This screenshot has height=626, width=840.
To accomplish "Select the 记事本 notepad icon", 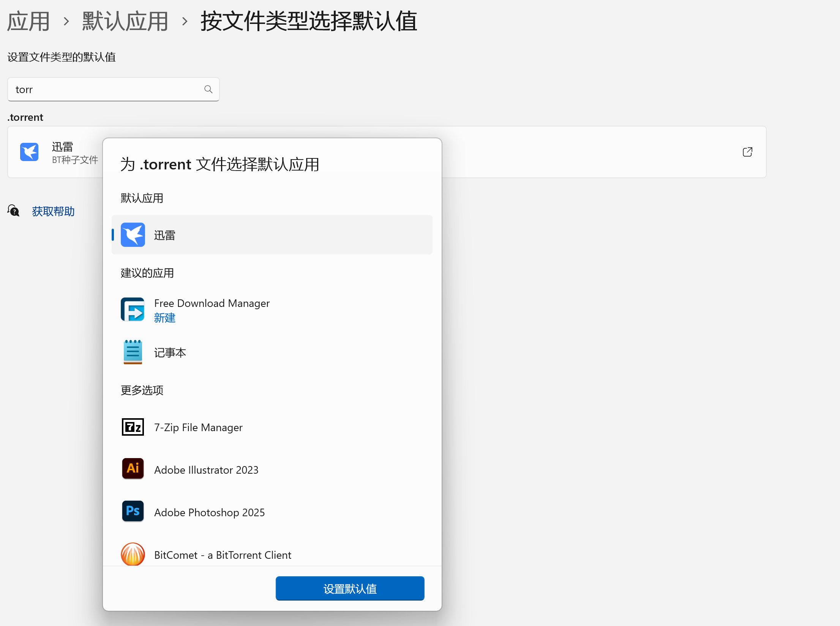I will [133, 352].
